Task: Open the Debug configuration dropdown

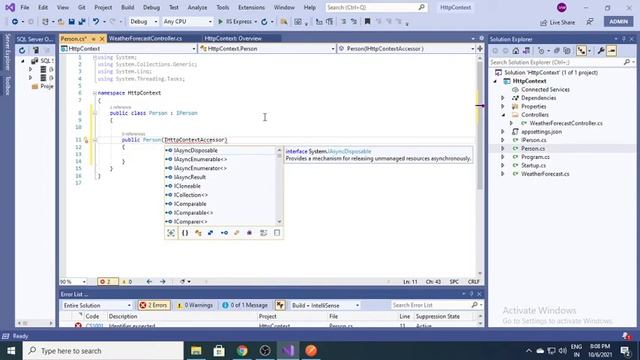Action: [143, 22]
